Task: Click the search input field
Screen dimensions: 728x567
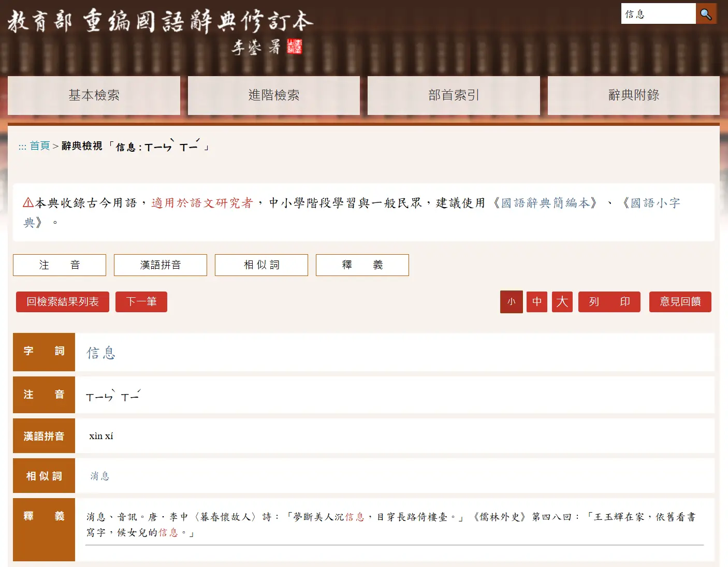Action: [x=658, y=14]
